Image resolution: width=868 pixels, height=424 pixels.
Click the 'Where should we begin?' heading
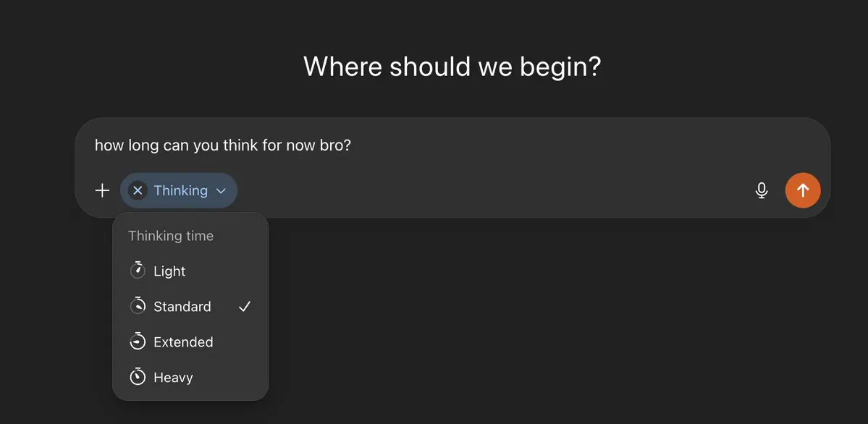[x=452, y=67]
